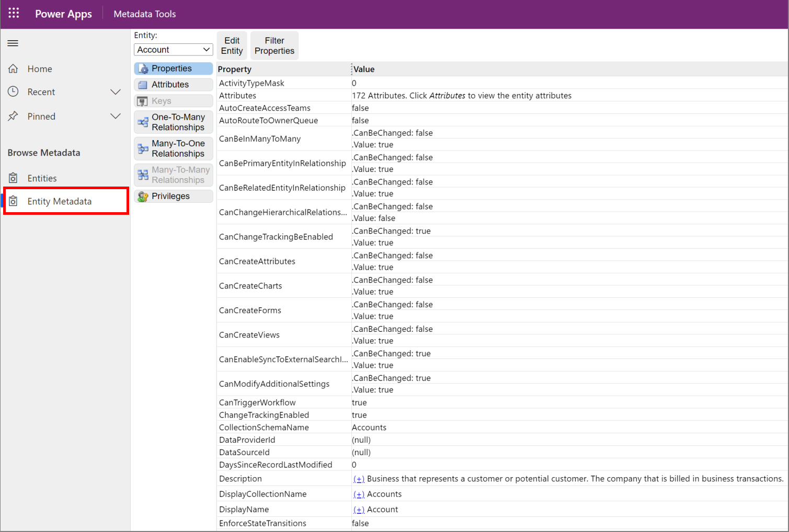Click the Home icon in the sidebar
789x532 pixels.
(x=14, y=68)
